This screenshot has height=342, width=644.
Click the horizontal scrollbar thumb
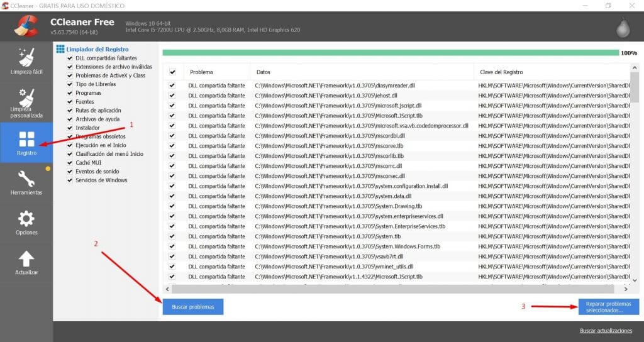[x=392, y=289]
